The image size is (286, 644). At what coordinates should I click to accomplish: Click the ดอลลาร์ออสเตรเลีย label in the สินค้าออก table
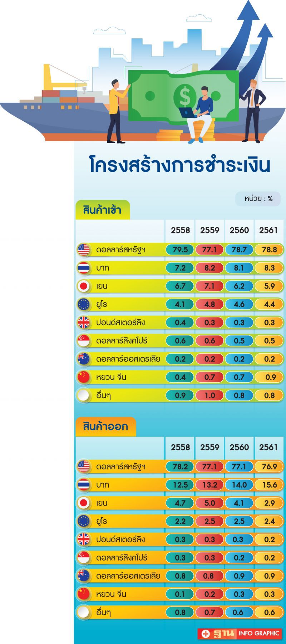128,576
